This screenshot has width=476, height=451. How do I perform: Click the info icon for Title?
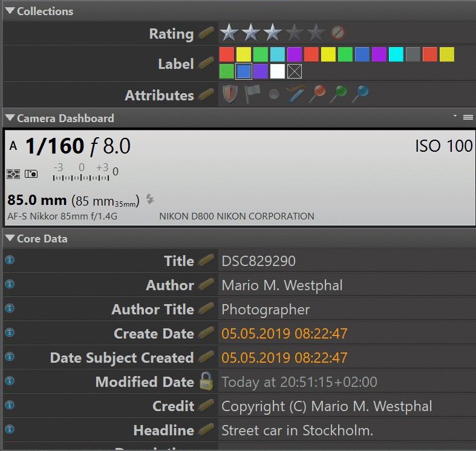10,260
